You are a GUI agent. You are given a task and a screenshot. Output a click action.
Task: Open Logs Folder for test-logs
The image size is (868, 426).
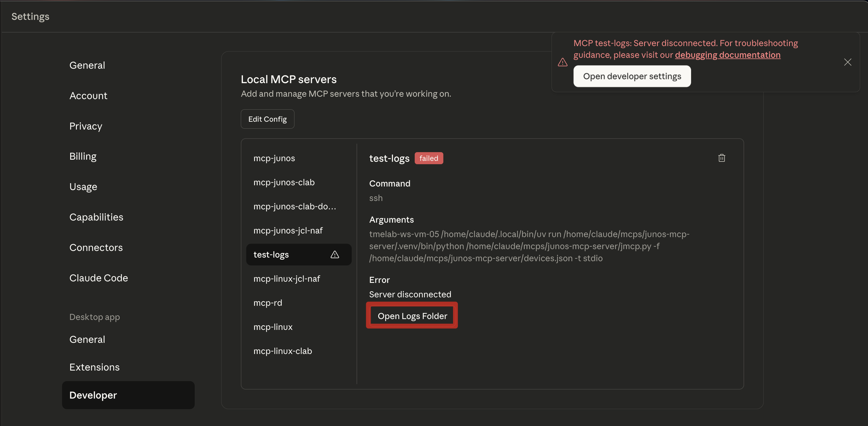click(x=412, y=316)
